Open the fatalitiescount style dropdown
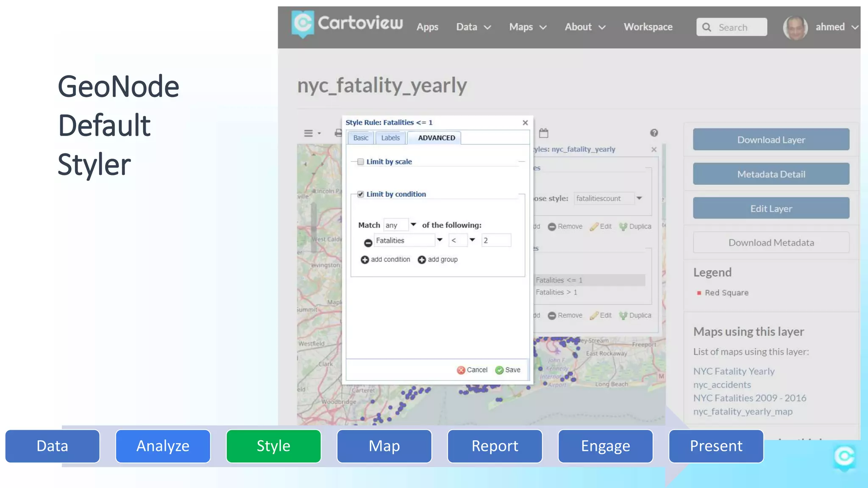Image resolution: width=868 pixels, height=488 pixels. 639,198
